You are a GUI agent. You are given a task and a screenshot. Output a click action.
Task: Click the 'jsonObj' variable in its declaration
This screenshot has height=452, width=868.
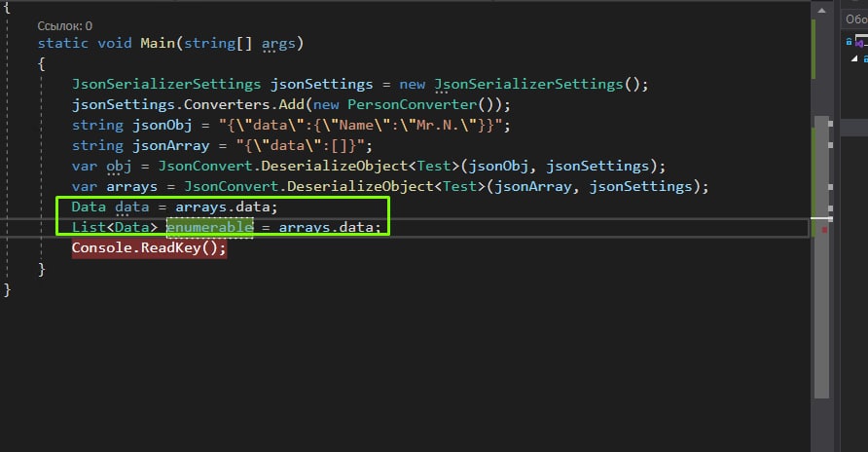click(x=163, y=126)
